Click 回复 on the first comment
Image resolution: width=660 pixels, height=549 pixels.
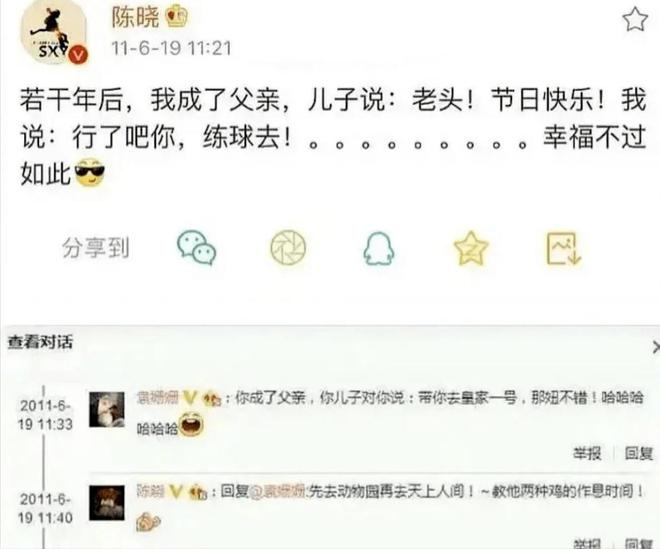pyautogui.click(x=639, y=453)
